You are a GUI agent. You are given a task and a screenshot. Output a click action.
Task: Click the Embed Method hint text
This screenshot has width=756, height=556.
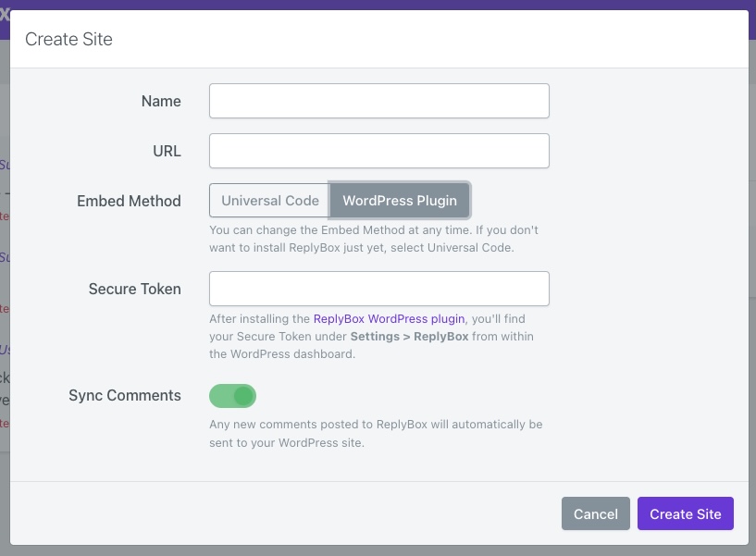374,239
